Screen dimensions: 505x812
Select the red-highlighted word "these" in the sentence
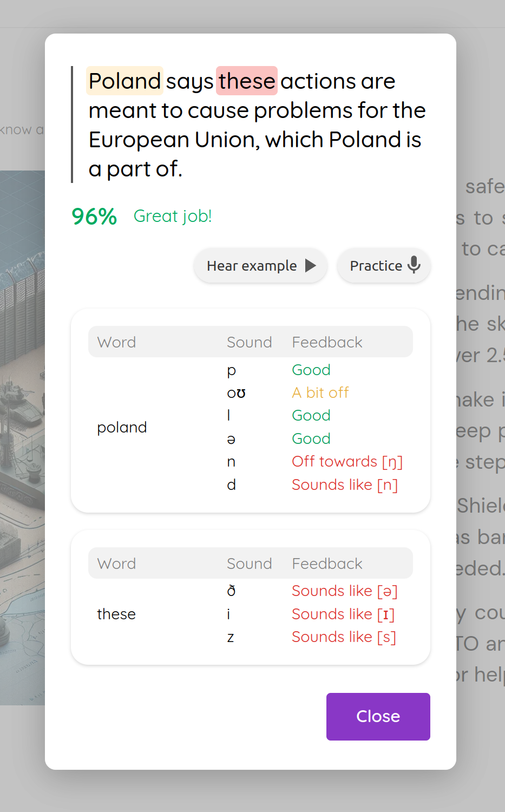coord(247,81)
